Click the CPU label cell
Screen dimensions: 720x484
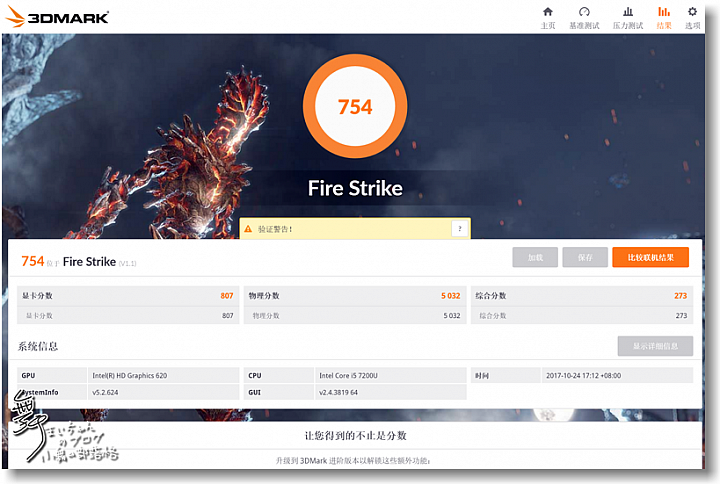[279, 375]
